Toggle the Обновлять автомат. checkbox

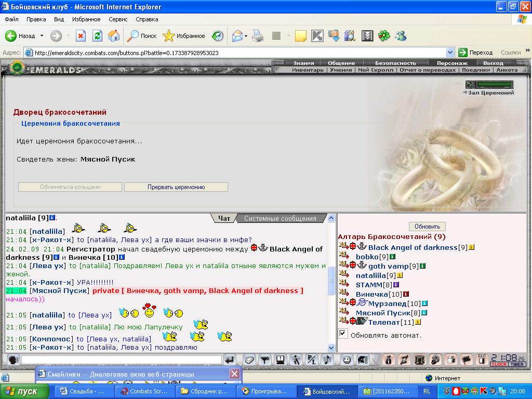pyautogui.click(x=343, y=334)
